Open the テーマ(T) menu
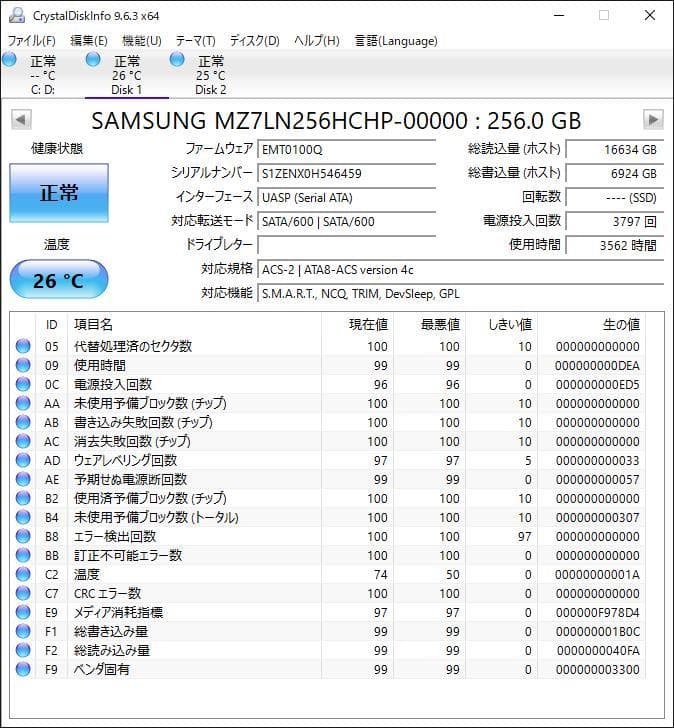 pyautogui.click(x=195, y=41)
